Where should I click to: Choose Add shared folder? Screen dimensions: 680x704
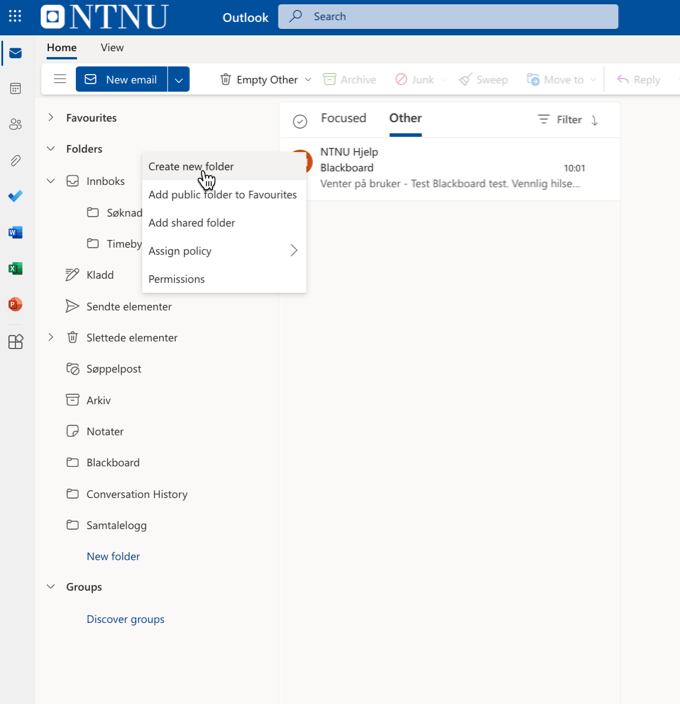pyautogui.click(x=224, y=223)
